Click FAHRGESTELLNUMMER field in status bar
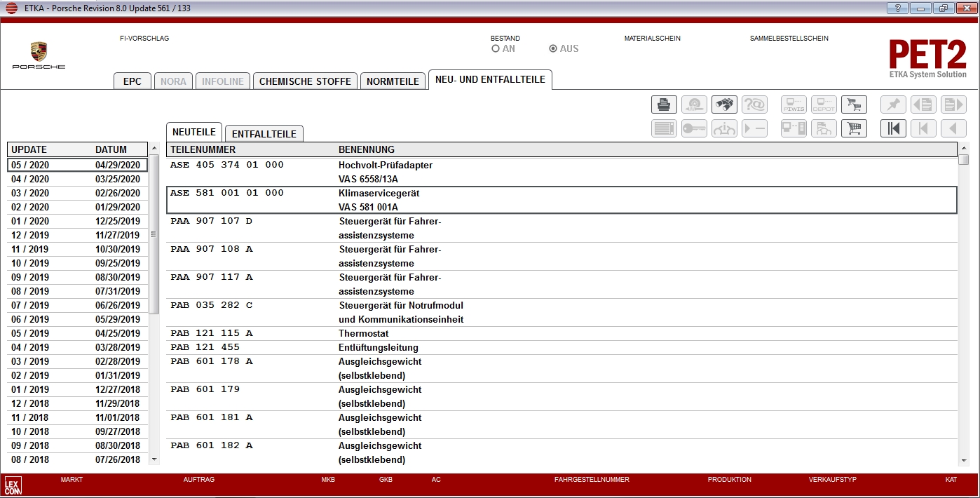This screenshot has height=498, width=980. (592, 480)
